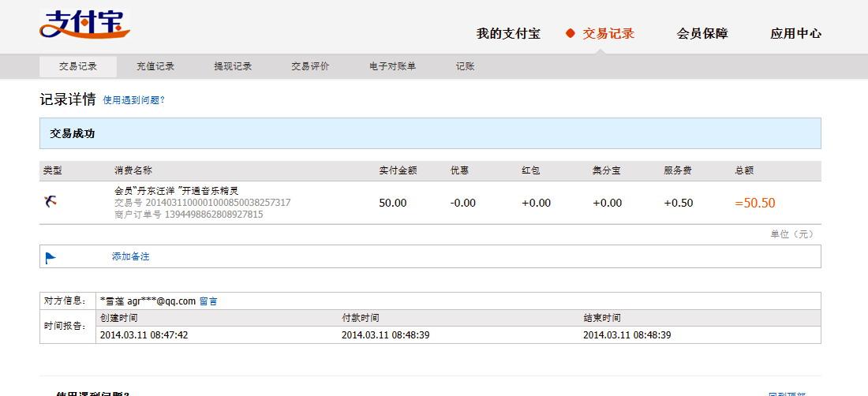
Task: Click the 留言 link next to the email
Action: point(208,301)
